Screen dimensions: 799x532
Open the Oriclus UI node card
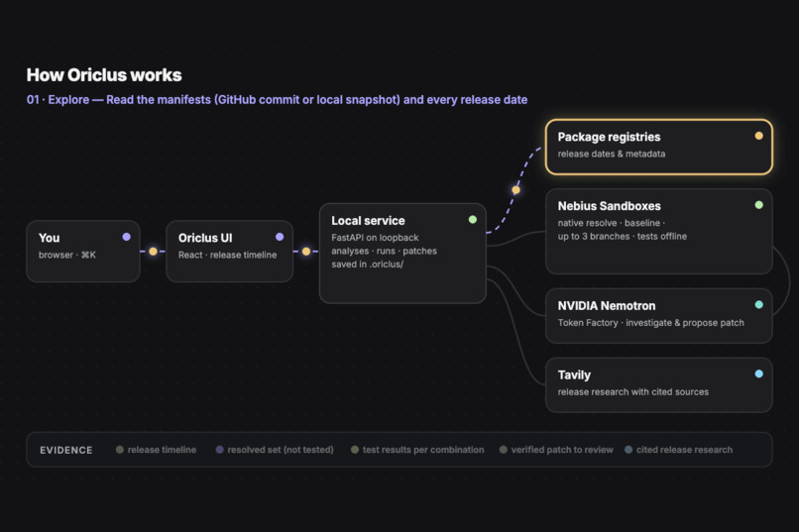click(229, 251)
